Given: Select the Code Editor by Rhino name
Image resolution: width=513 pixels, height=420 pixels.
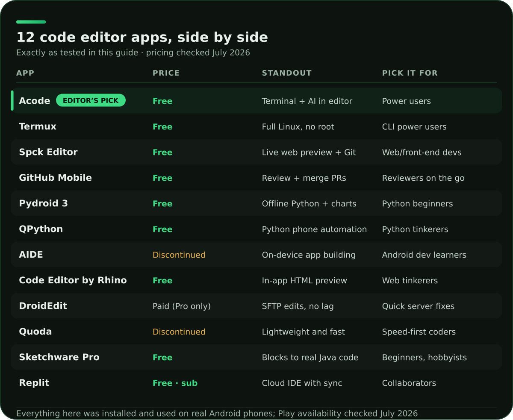Looking at the screenshot, I should (x=73, y=280).
